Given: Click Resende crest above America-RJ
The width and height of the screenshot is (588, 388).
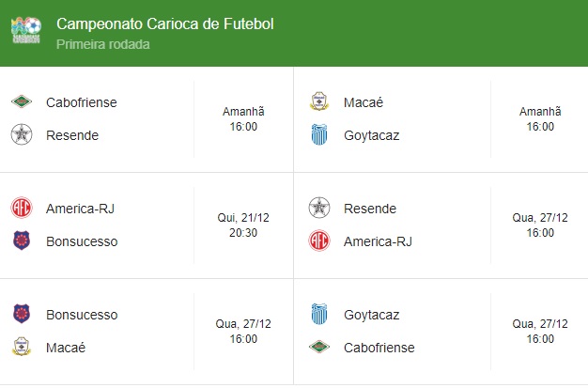Looking at the screenshot, I should tap(319, 208).
